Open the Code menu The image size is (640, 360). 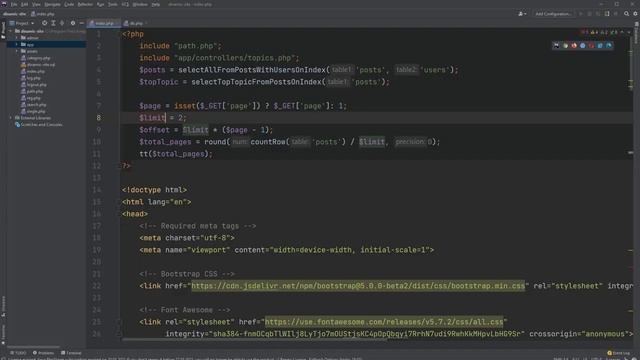point(69,4)
